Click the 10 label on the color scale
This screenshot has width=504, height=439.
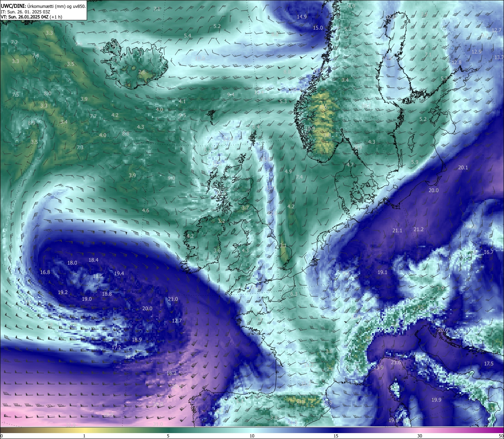pyautogui.click(x=252, y=436)
